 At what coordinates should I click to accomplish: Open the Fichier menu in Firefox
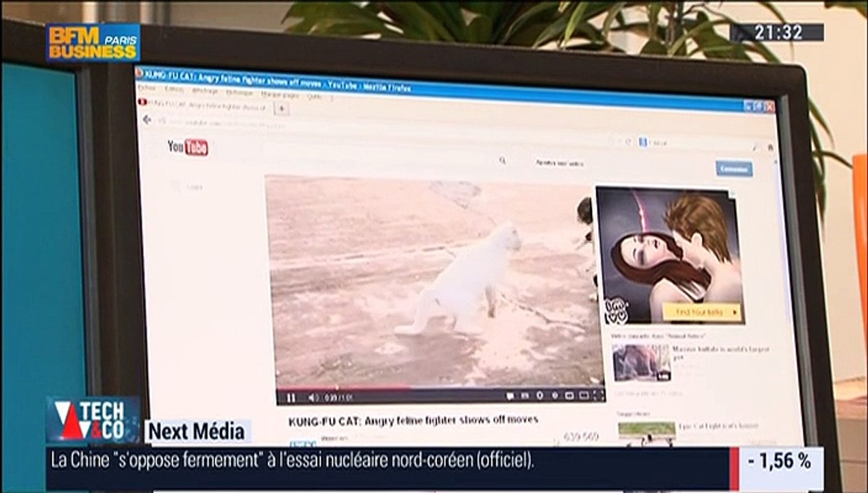pos(147,88)
